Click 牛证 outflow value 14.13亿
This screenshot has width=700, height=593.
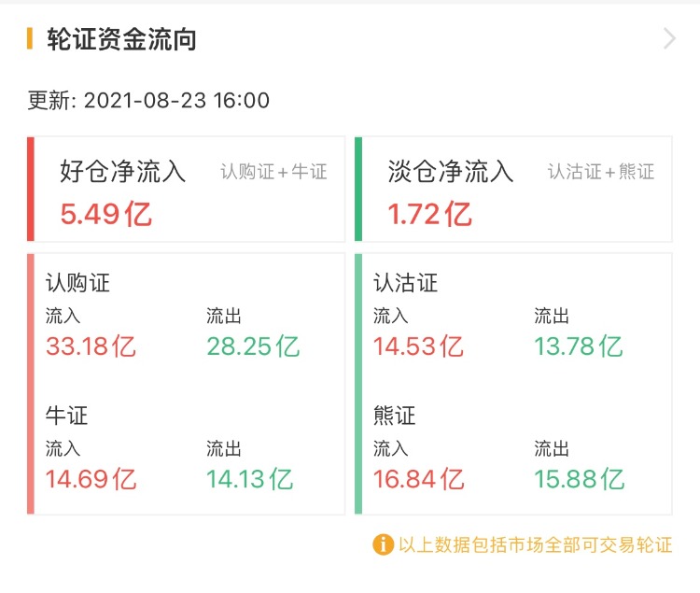pos(250,480)
